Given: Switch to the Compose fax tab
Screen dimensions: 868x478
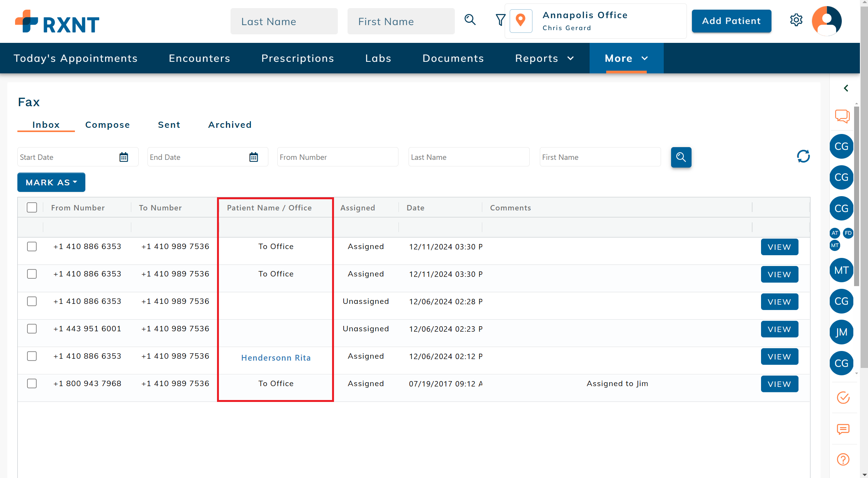Looking at the screenshot, I should (x=107, y=125).
